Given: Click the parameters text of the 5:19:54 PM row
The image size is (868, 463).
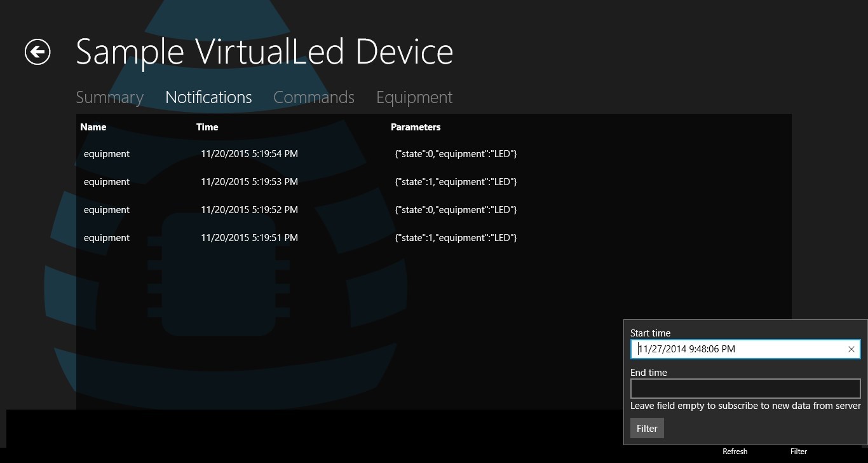Looking at the screenshot, I should tap(456, 154).
